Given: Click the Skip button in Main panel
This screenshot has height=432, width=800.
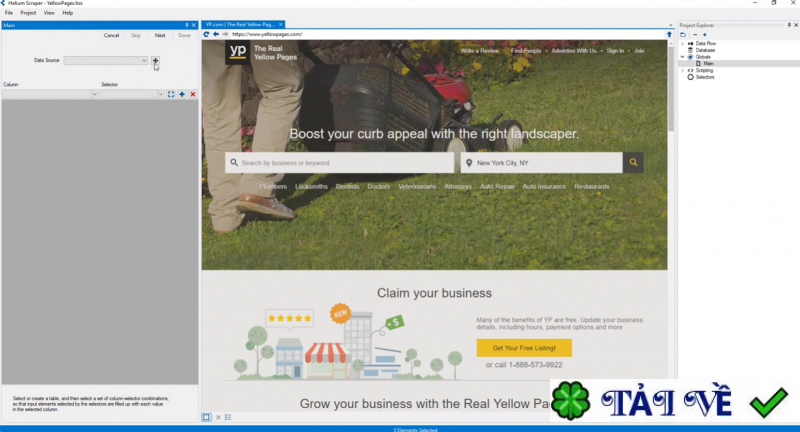Looking at the screenshot, I should tap(135, 35).
